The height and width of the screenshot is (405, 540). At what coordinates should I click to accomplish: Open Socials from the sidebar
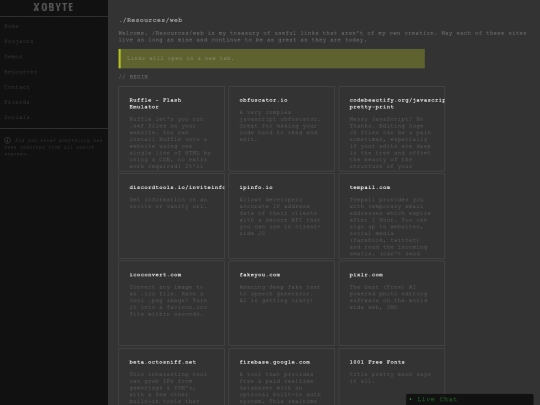[x=17, y=117]
